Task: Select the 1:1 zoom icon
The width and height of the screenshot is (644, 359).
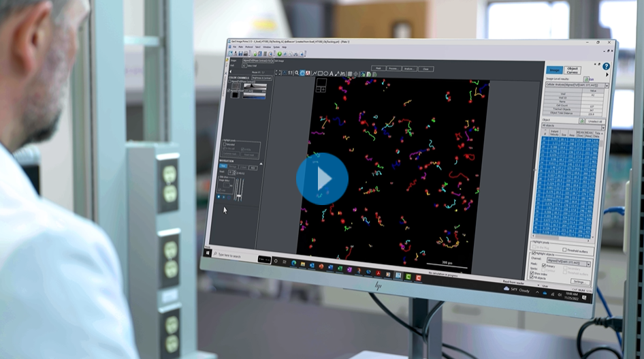Action: pyautogui.click(x=290, y=73)
